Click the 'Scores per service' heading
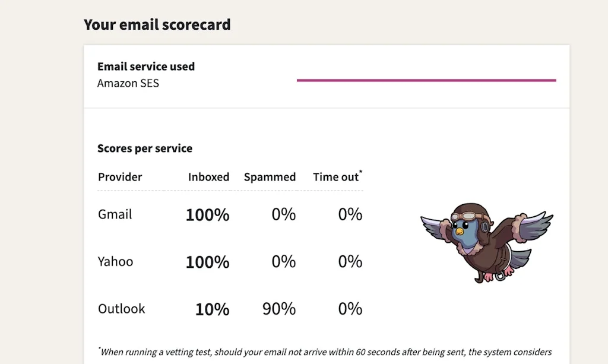Viewport: 608px width, 364px height. click(x=145, y=148)
